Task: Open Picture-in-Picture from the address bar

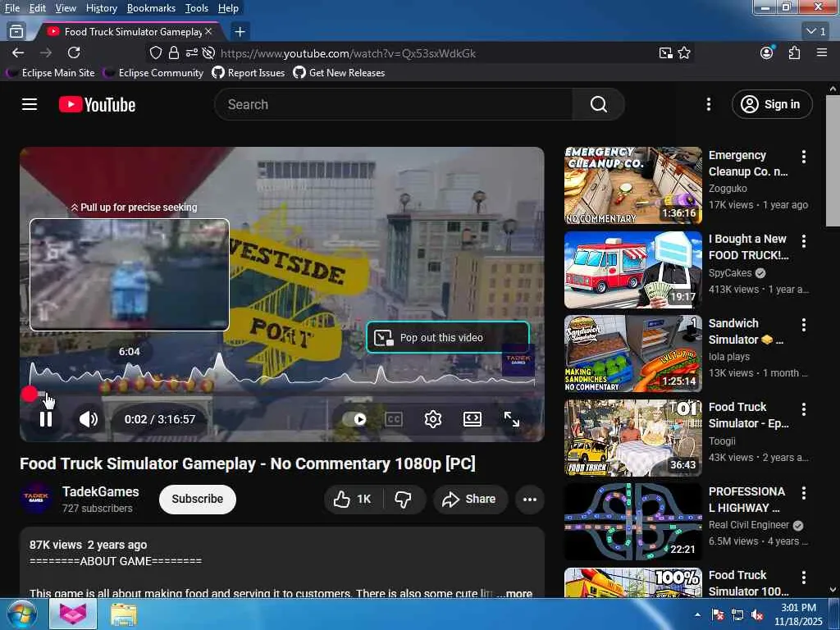Action: tap(666, 52)
